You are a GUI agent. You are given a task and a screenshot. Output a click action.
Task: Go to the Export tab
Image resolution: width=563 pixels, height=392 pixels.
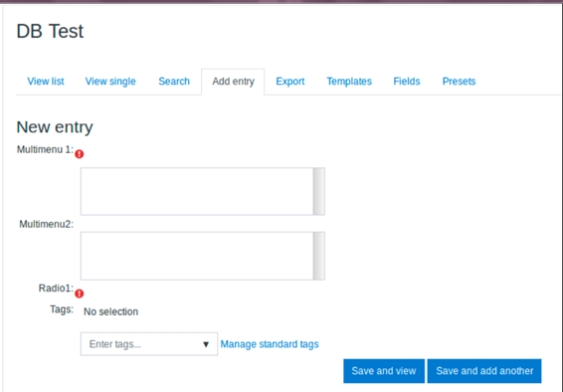click(290, 82)
